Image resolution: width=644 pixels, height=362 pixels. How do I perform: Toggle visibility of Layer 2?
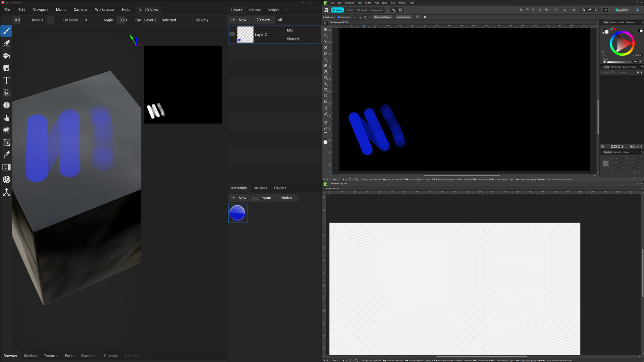(x=232, y=34)
